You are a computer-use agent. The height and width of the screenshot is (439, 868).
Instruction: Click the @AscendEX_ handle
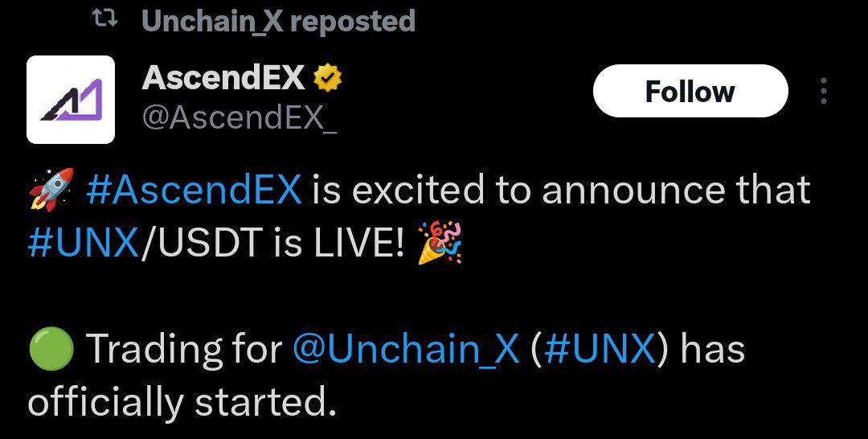pos(240,118)
